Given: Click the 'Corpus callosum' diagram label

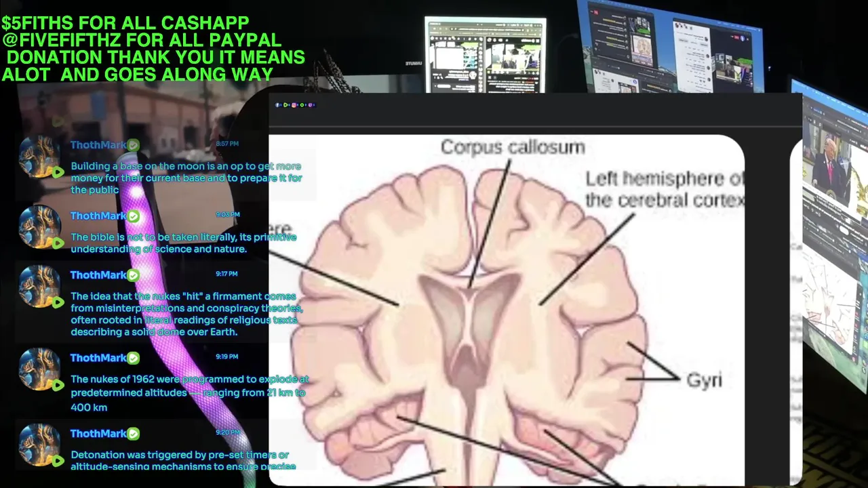Looking at the screenshot, I should point(513,147).
